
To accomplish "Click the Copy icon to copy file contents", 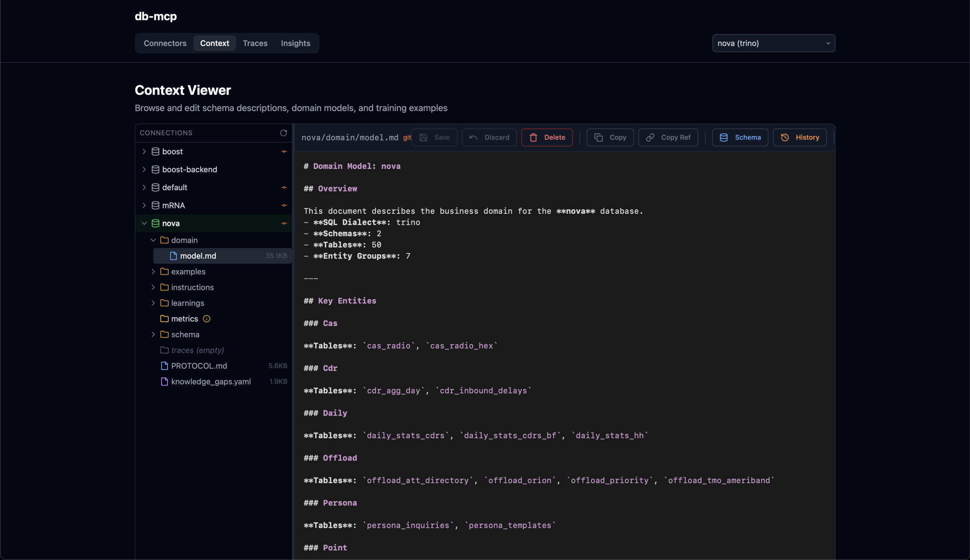I will click(599, 137).
